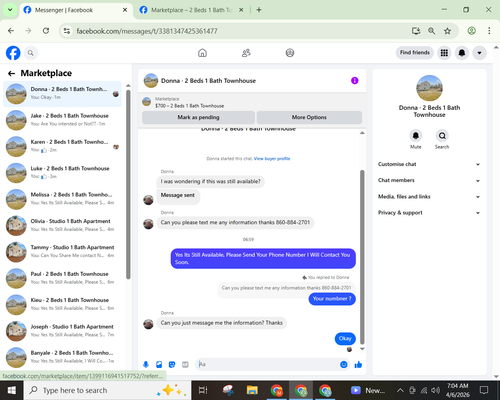Open the emoji picker in the message box

(344, 364)
